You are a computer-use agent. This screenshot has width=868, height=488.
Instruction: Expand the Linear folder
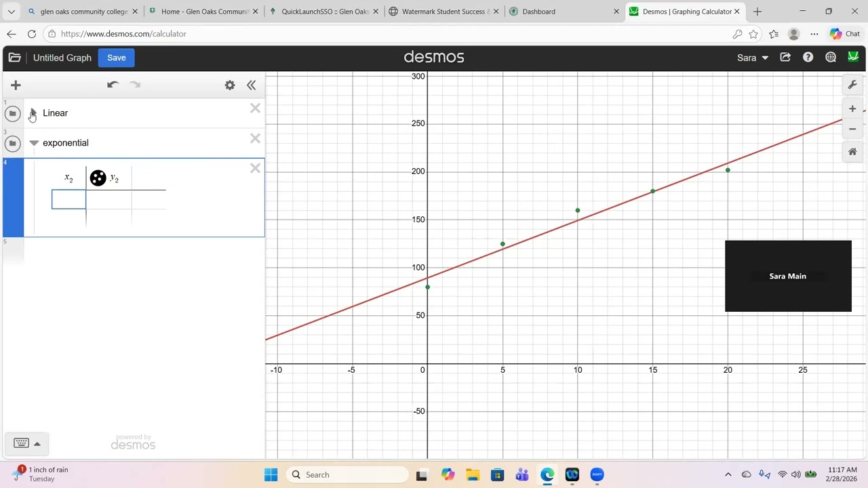point(33,113)
